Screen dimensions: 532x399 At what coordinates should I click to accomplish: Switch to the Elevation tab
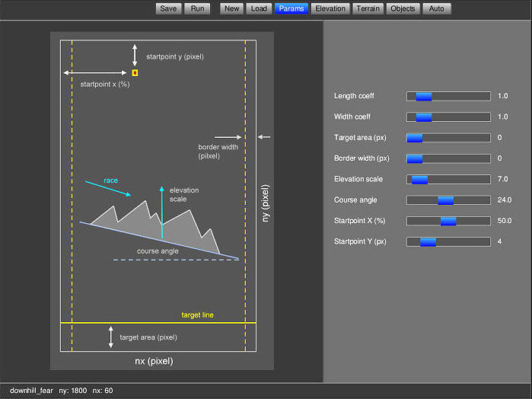(330, 8)
